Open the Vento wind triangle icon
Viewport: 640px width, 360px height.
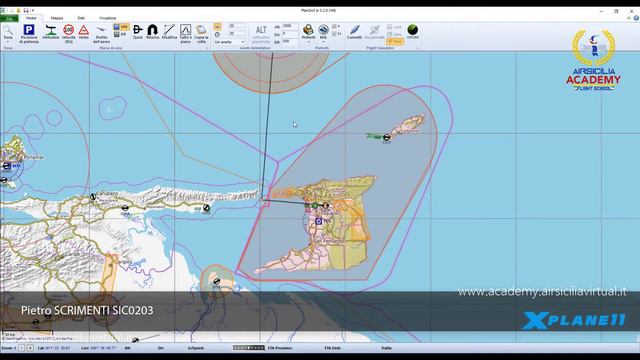[x=84, y=30]
